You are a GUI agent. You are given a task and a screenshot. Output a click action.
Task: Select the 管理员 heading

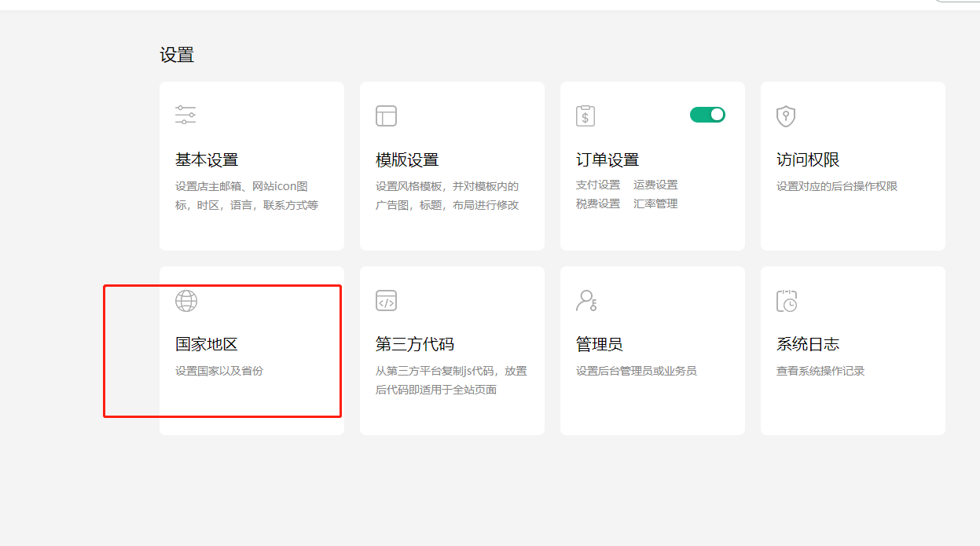(x=600, y=345)
